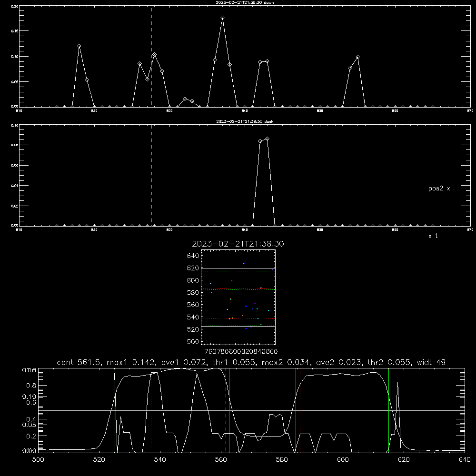Click the 640 label on scatter plot y-axis
The image size is (476, 476).
193,256
